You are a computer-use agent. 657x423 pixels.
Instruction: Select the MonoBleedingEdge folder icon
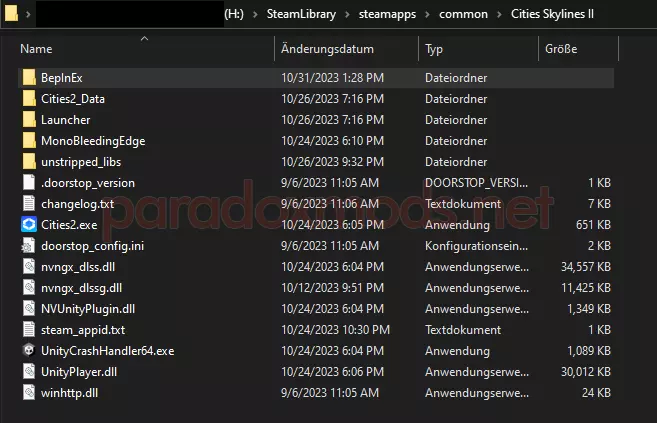pos(29,141)
